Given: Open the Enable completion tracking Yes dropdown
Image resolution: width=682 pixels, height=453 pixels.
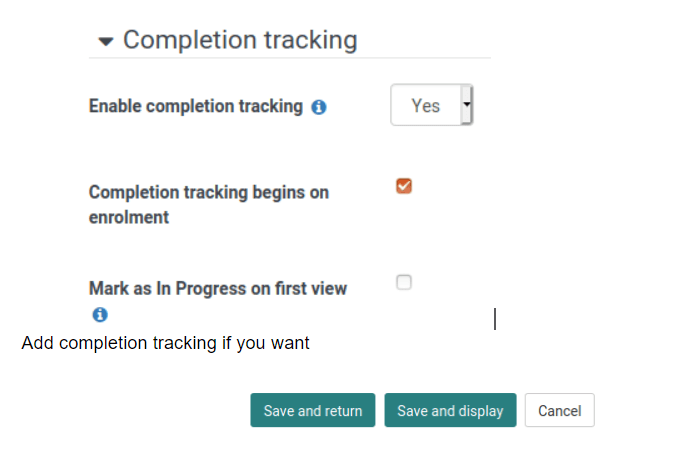Looking at the screenshot, I should coord(431,105).
